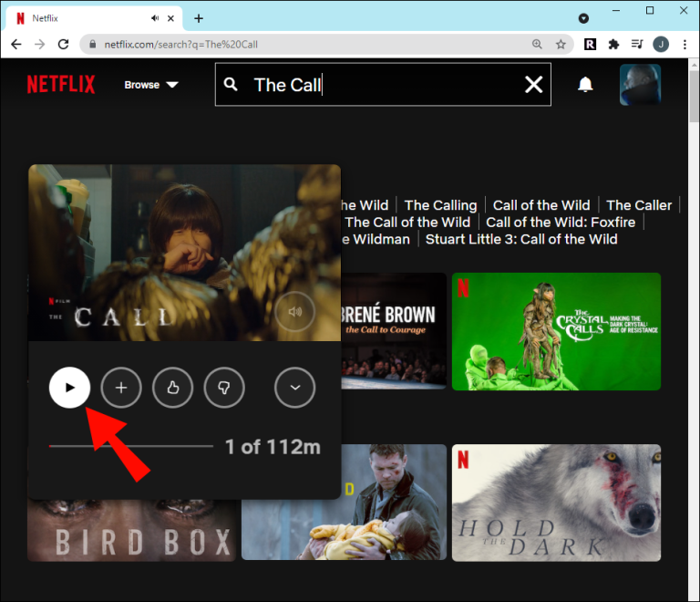Open Chrome profile J avatar
The height and width of the screenshot is (602, 700).
coord(661,44)
